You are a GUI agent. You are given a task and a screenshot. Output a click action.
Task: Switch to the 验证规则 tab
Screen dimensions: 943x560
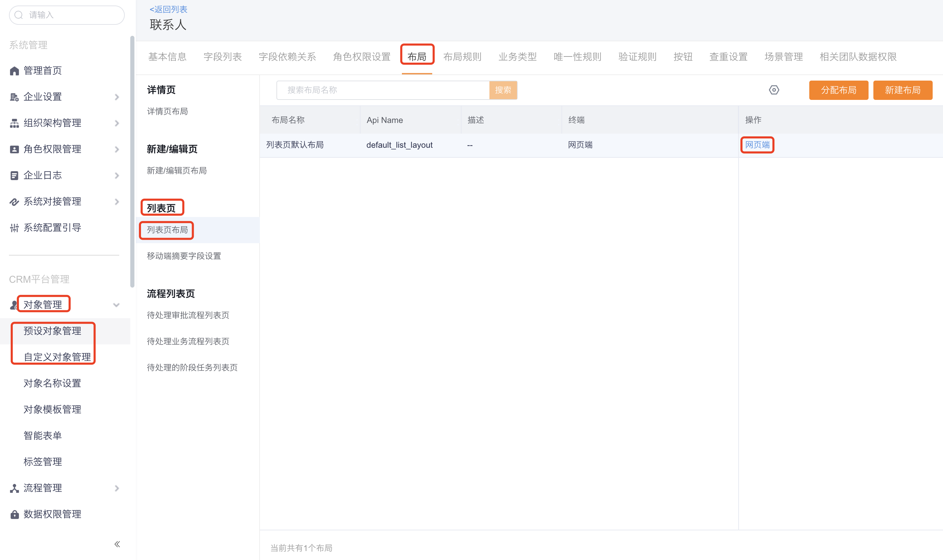point(638,57)
